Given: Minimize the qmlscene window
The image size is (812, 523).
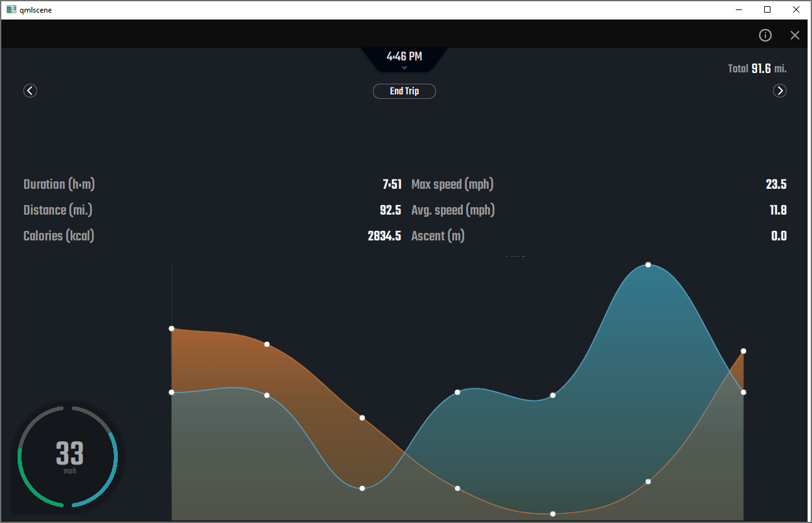Looking at the screenshot, I should click(738, 9).
